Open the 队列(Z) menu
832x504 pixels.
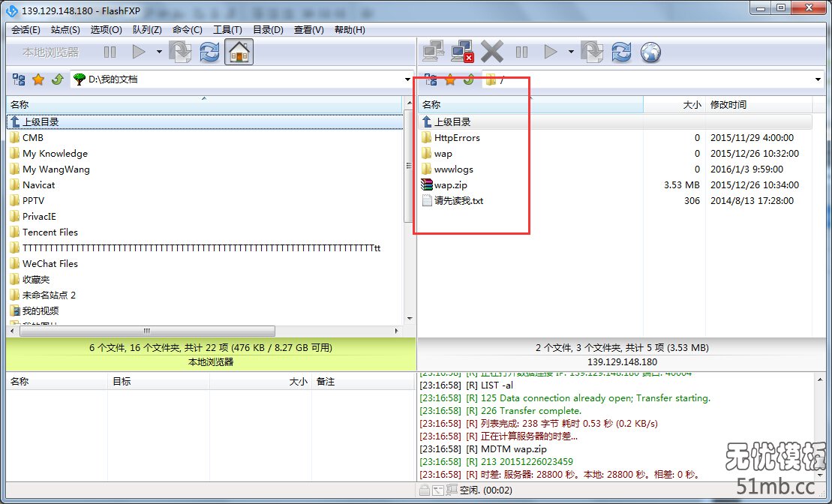coord(147,30)
